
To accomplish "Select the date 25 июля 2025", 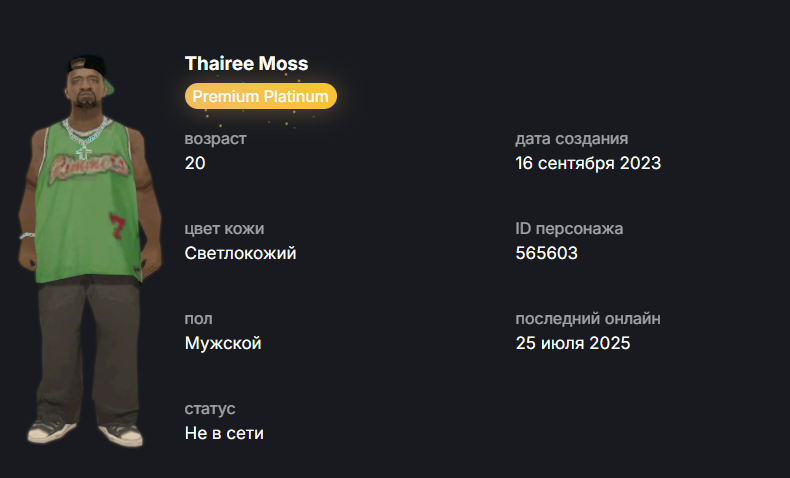I will point(573,343).
